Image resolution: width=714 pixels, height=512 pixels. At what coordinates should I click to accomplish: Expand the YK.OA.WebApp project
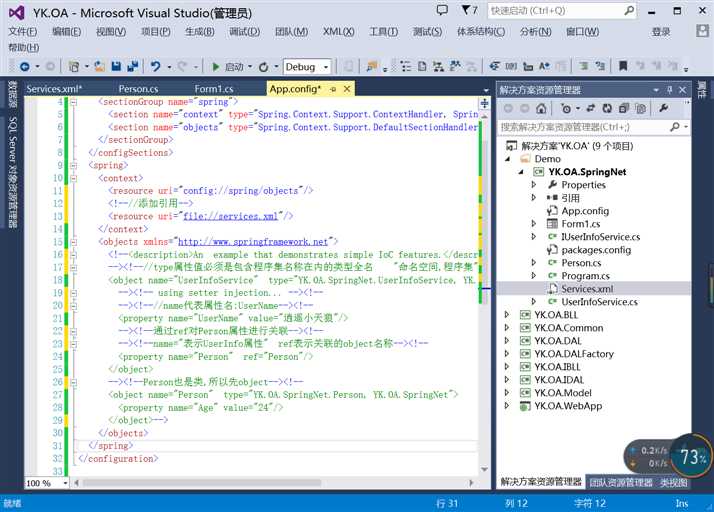coord(507,405)
